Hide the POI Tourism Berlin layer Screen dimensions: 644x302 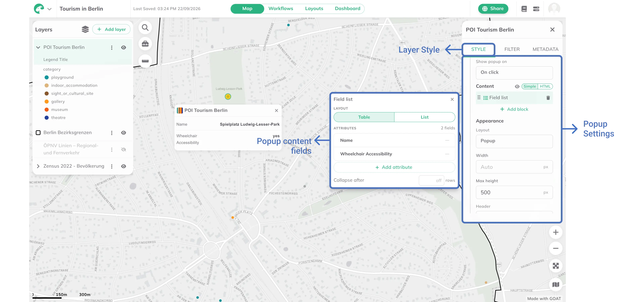point(123,47)
